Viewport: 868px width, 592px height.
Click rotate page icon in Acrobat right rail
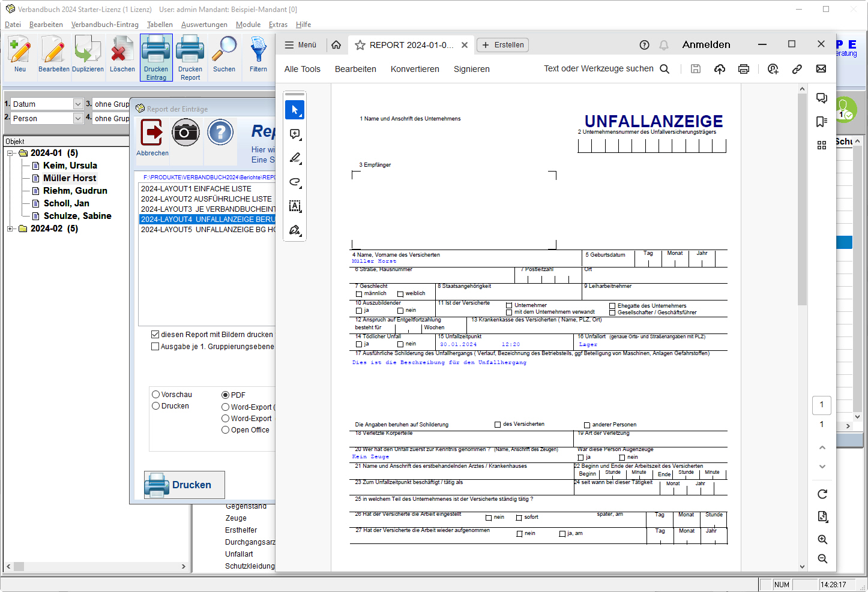coord(822,494)
